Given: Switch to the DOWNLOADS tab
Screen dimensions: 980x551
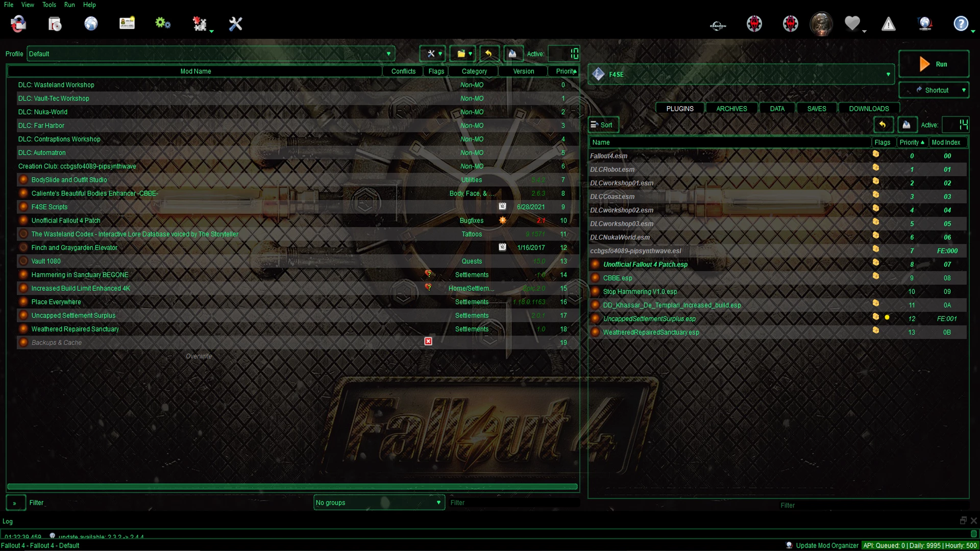Looking at the screenshot, I should tap(869, 109).
